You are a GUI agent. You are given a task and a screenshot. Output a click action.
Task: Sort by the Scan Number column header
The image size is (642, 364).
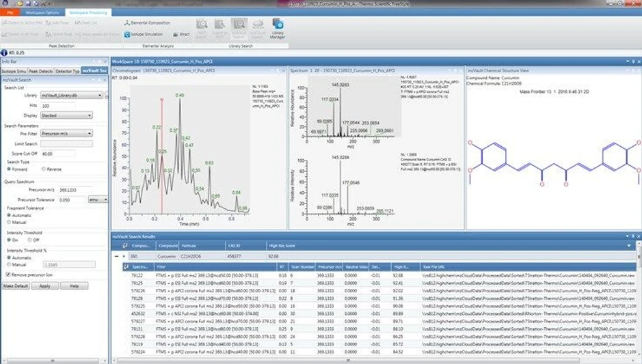click(303, 266)
